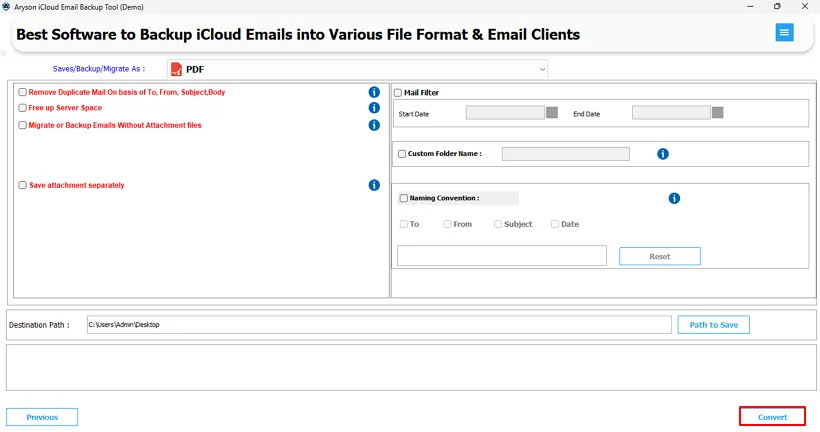
Task: Open the blue hamburger menu icon
Action: coord(784,32)
